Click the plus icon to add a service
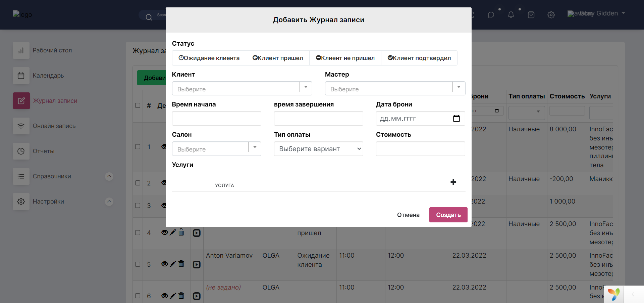The width and height of the screenshot is (644, 303). click(x=453, y=182)
